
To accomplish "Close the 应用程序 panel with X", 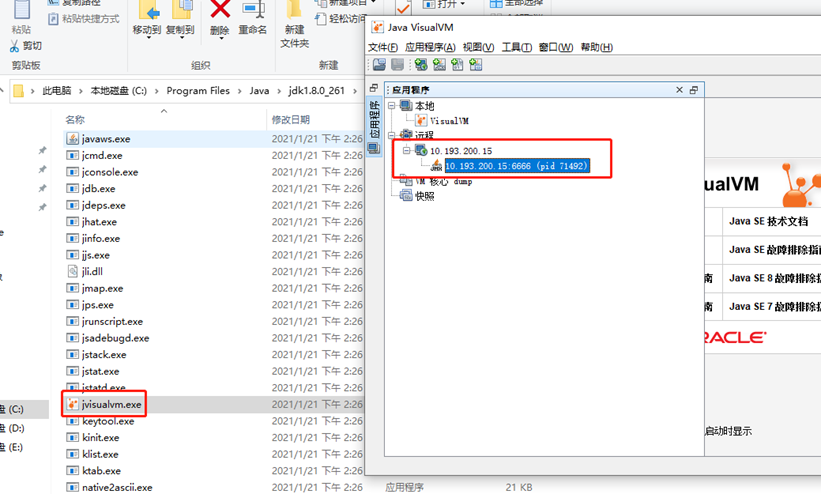I will pos(679,90).
